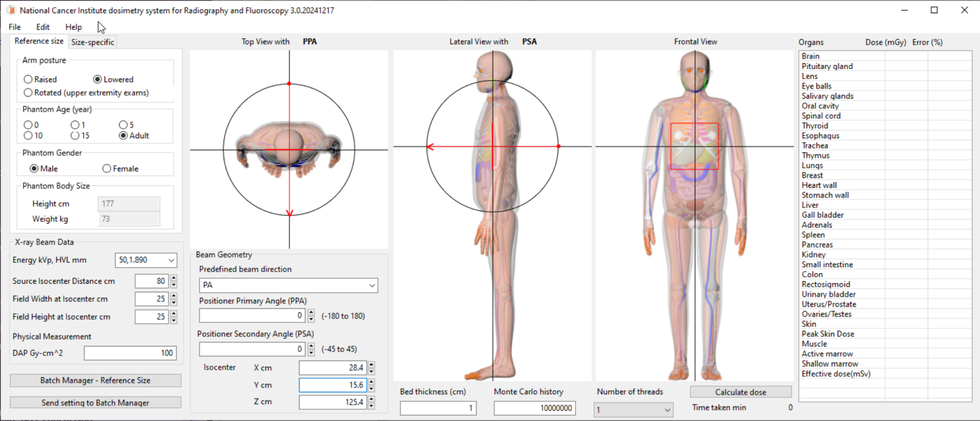This screenshot has height=421, width=980.
Task: Decrease Positioner Secondary Angle value
Action: coord(311,353)
